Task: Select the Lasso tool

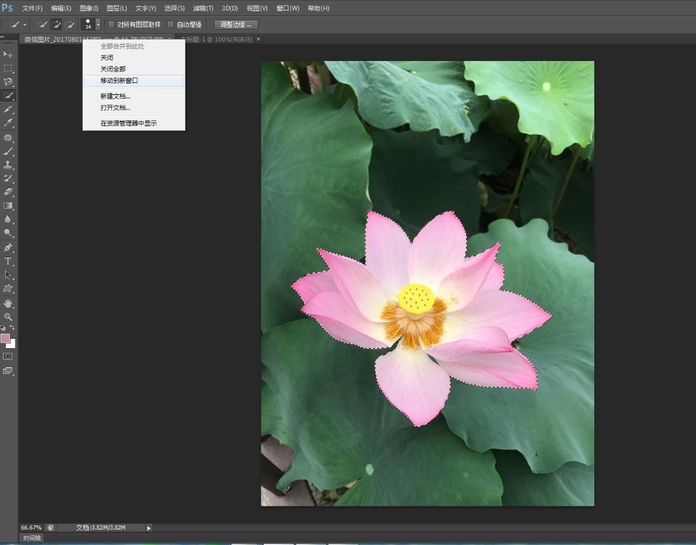Action: pyautogui.click(x=8, y=82)
